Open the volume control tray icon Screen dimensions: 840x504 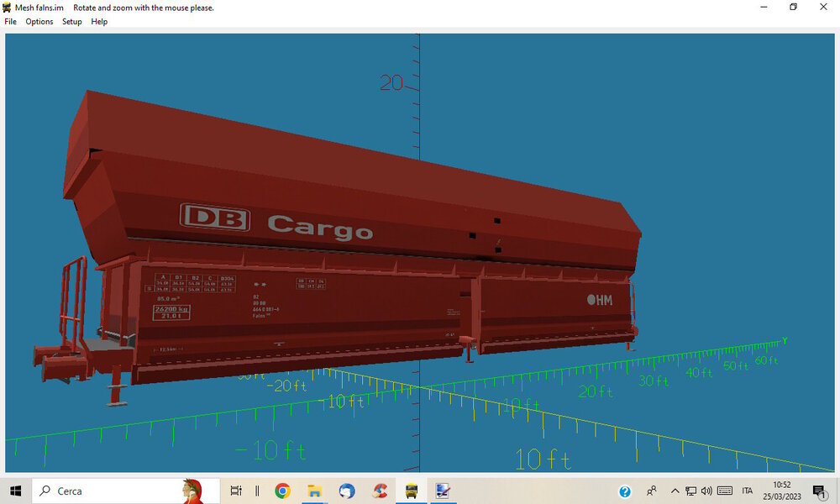coord(706,491)
